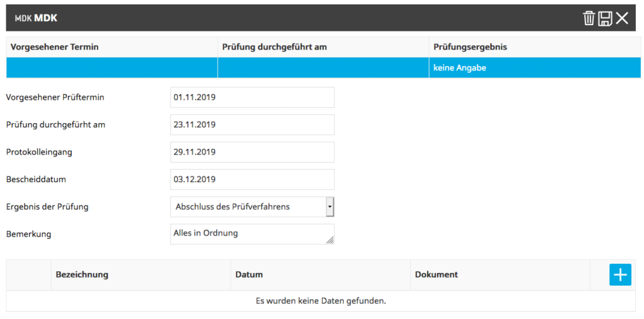Open the Ergebnis der Prüfung dropdown
Image resolution: width=644 pixels, height=319 pixels.
pos(252,207)
